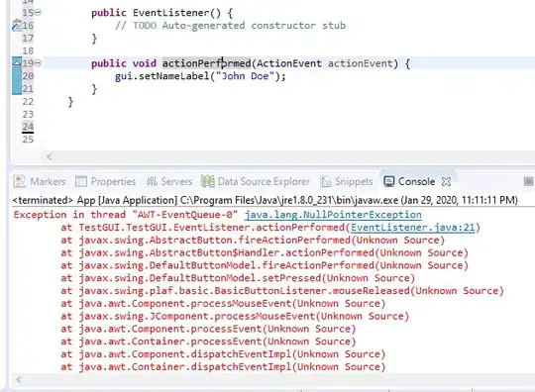This screenshot has width=535, height=392.
Task: Click the actionPerformed method name in editor
Action: coord(206,63)
